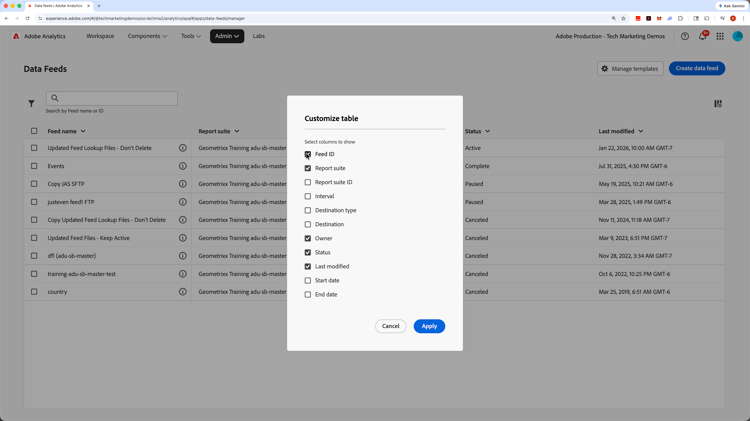Open Last modified column dropdown

pos(640,131)
